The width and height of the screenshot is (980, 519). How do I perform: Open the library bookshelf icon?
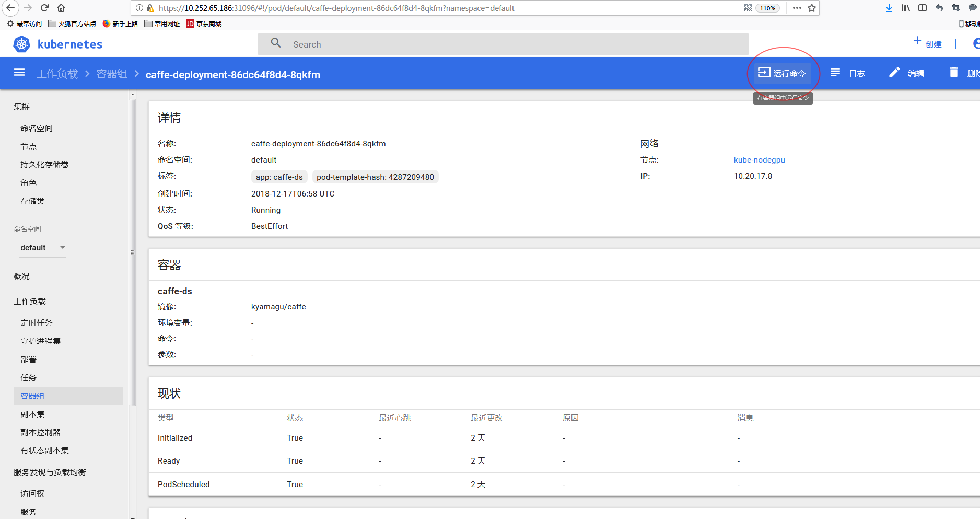click(x=906, y=8)
